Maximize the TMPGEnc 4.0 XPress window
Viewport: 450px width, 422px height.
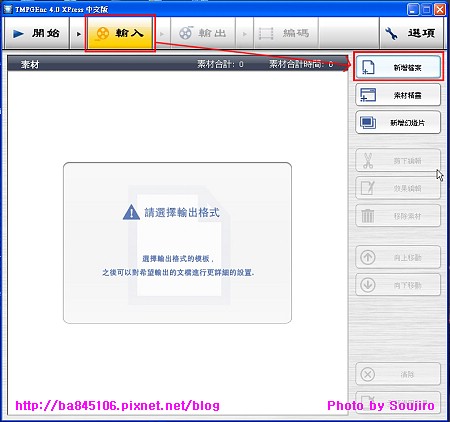coord(426,9)
